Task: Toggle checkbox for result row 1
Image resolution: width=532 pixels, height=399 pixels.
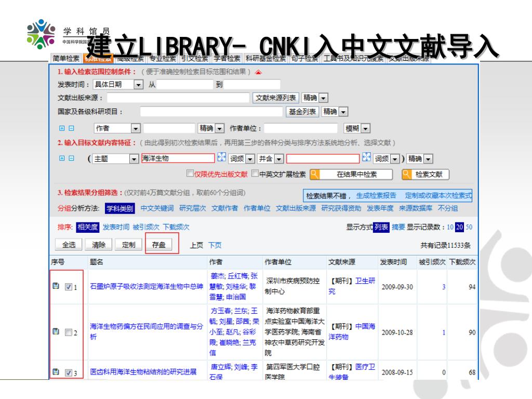Action: (68, 287)
